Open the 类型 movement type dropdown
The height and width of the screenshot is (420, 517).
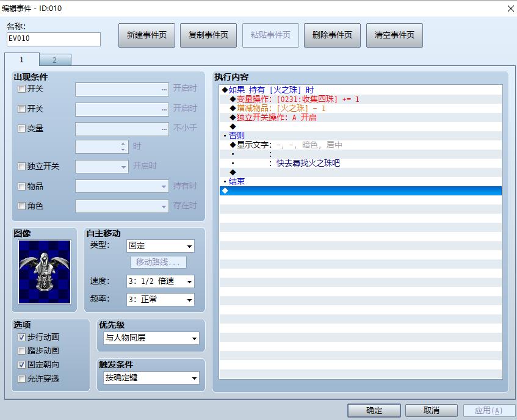(161, 246)
